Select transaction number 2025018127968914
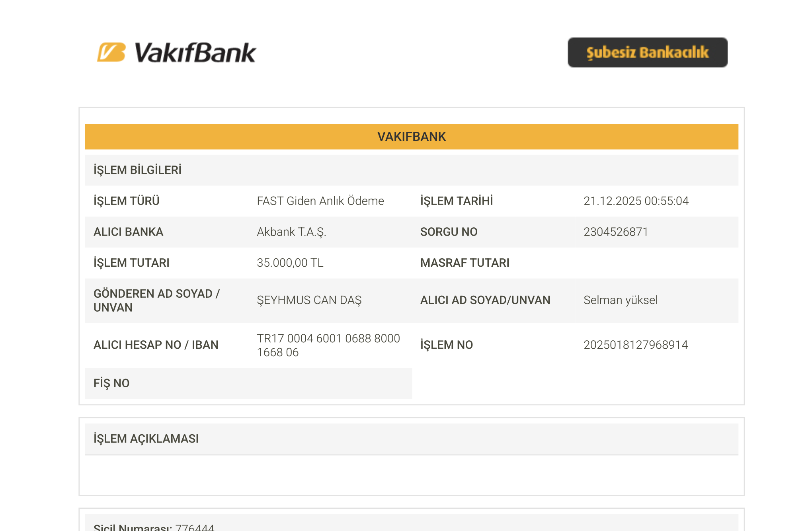 (x=636, y=345)
